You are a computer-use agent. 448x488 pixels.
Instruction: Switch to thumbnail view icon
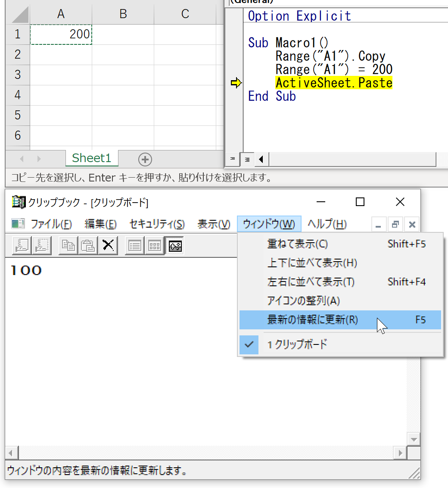(x=155, y=246)
